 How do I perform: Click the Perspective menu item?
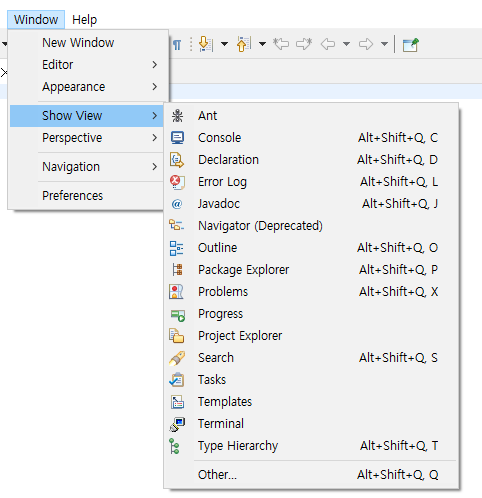coord(87,138)
